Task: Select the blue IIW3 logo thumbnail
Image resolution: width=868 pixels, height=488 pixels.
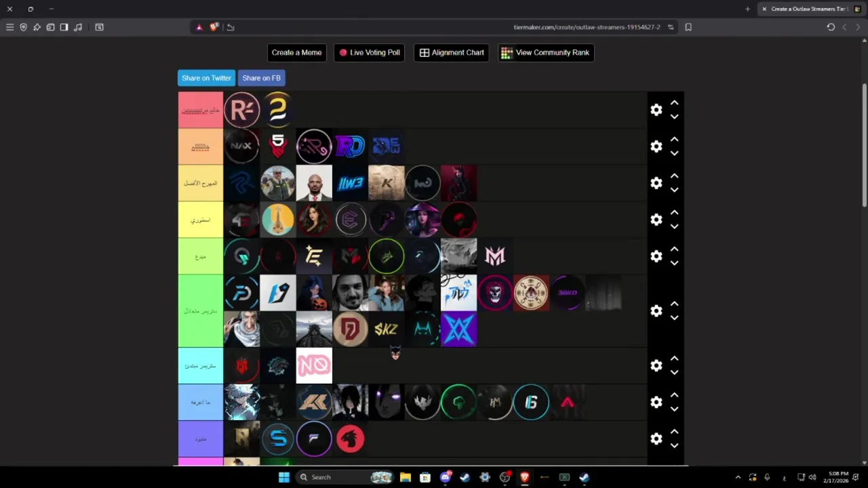Action: pyautogui.click(x=350, y=183)
